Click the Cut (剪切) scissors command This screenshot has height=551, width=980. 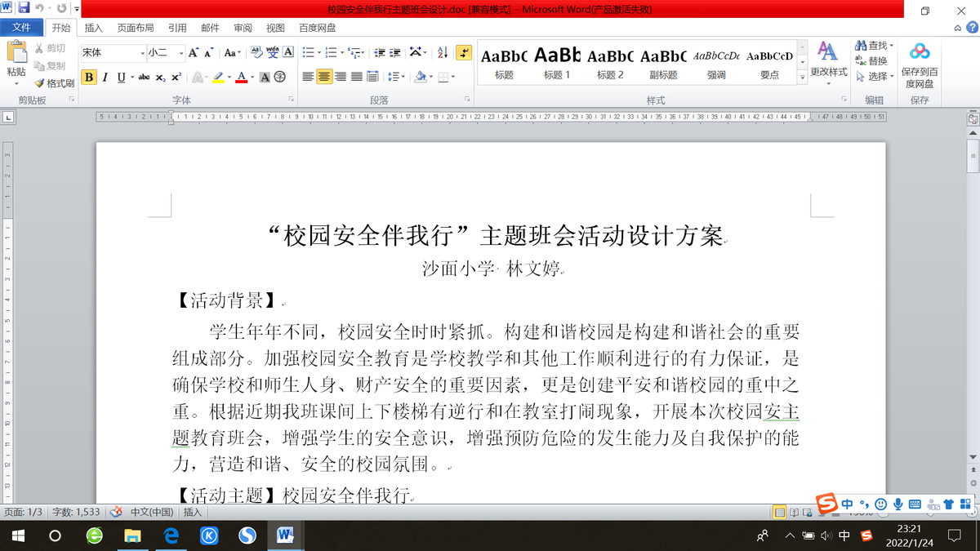(51, 49)
